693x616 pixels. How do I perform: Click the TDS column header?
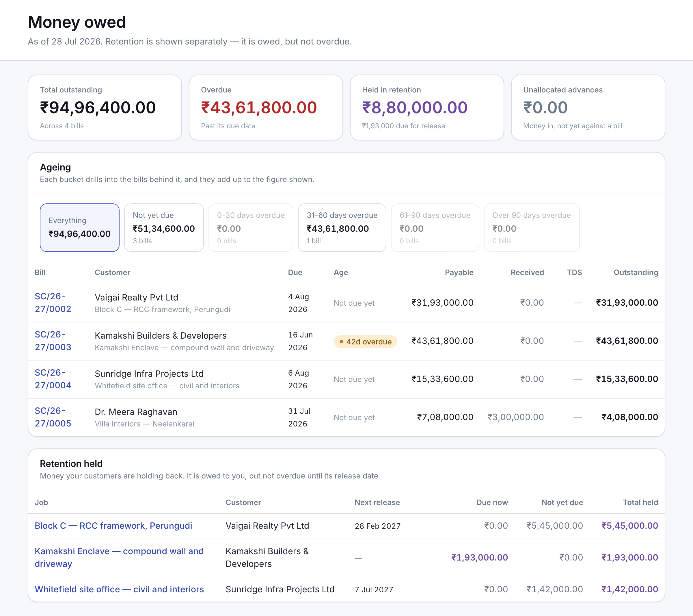(x=574, y=272)
